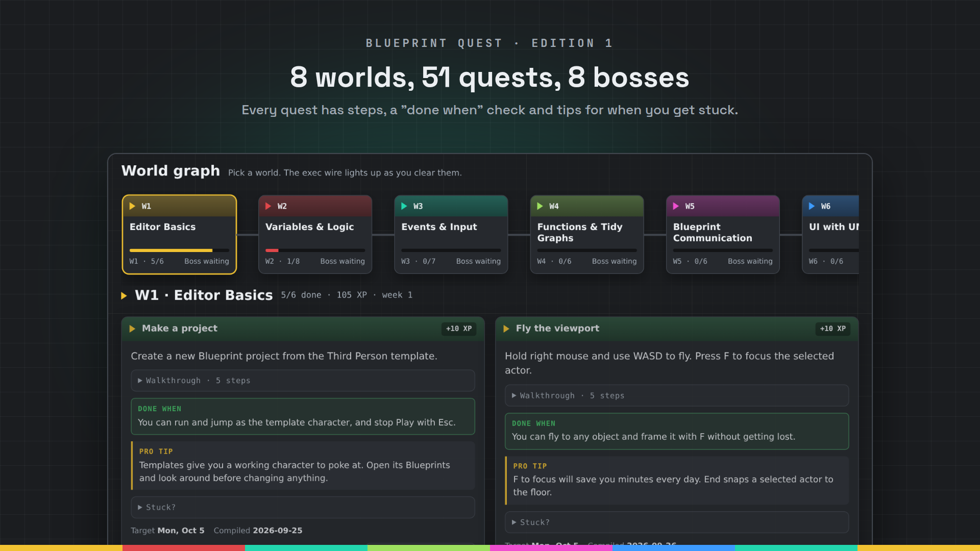Click the DONE WHEN box about template character

[303, 416]
